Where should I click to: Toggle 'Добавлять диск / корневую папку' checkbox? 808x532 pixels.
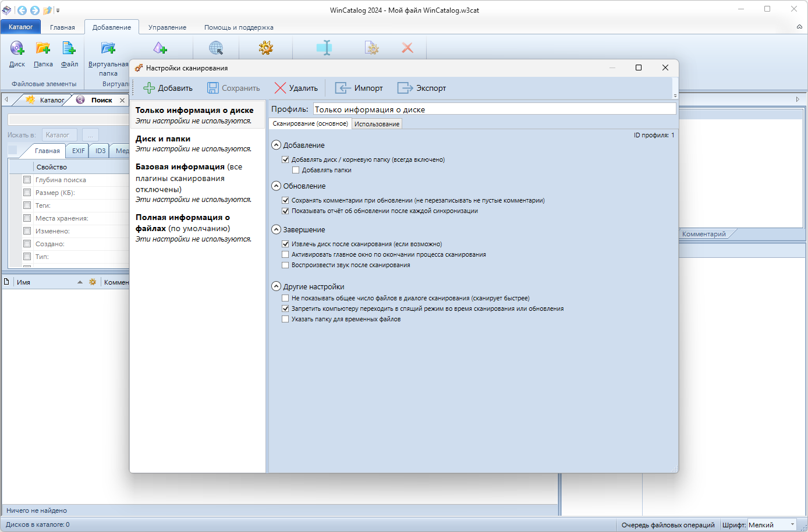[x=285, y=159]
